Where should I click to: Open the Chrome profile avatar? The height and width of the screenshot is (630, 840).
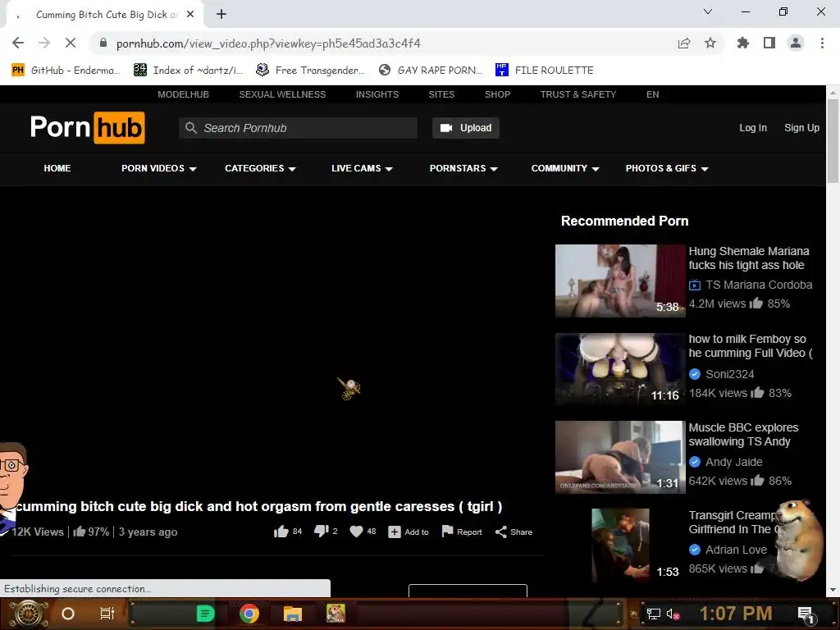click(796, 43)
